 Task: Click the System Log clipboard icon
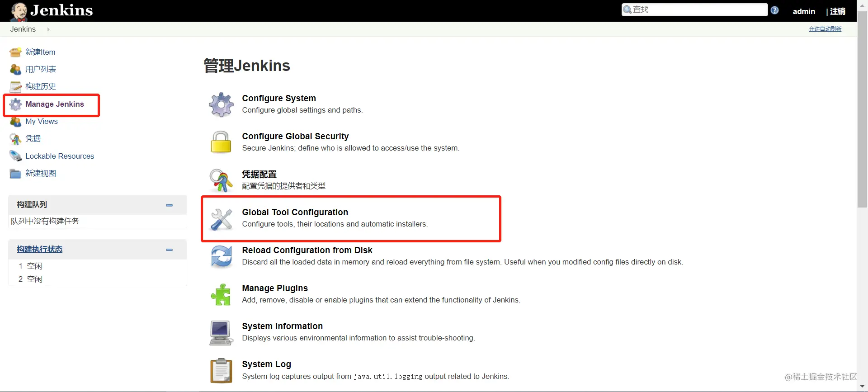tap(221, 371)
